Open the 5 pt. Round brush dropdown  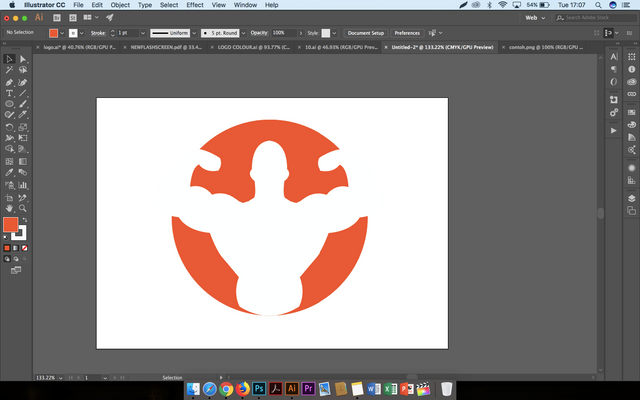coord(244,33)
